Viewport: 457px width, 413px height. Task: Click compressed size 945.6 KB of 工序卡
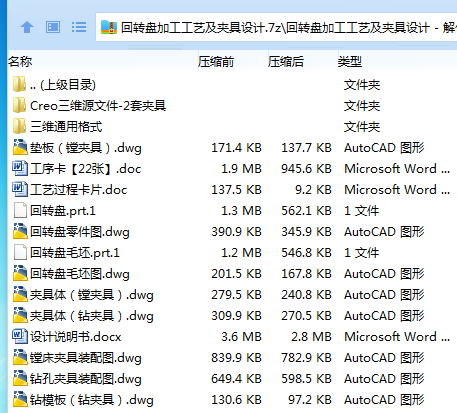tap(306, 169)
